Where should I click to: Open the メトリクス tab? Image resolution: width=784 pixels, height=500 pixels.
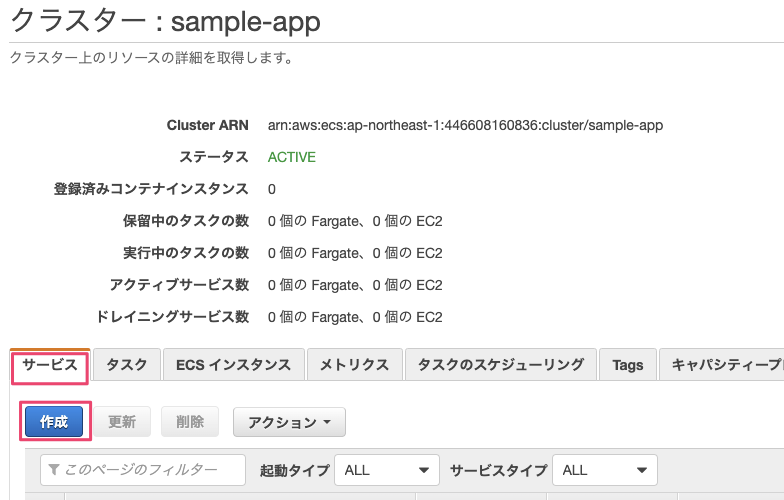point(354,365)
